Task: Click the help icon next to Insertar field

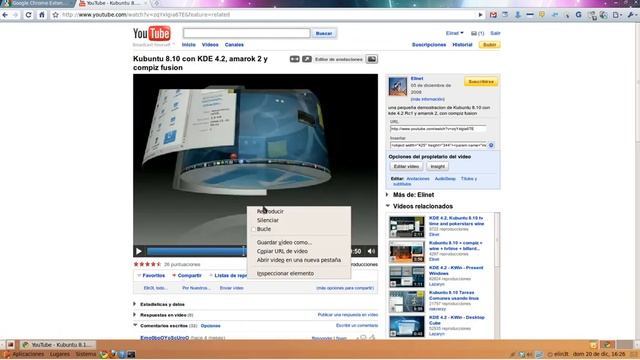Action: click(x=491, y=145)
